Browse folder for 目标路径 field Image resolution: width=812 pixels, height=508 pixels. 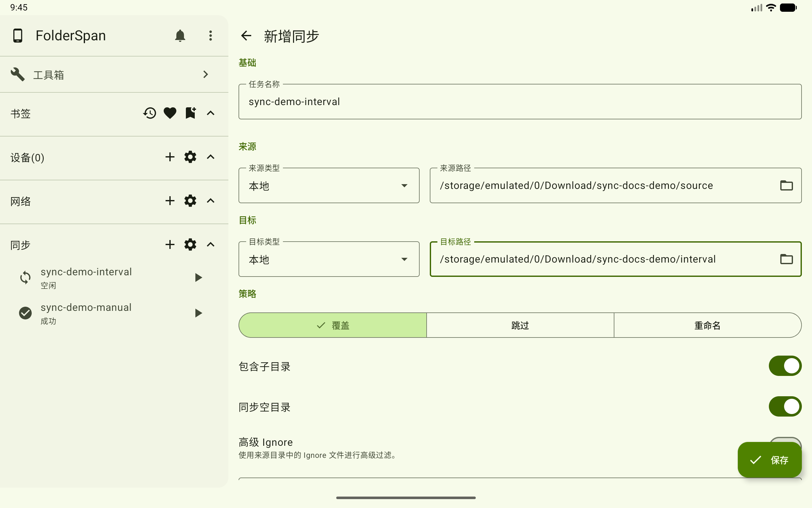(x=787, y=259)
